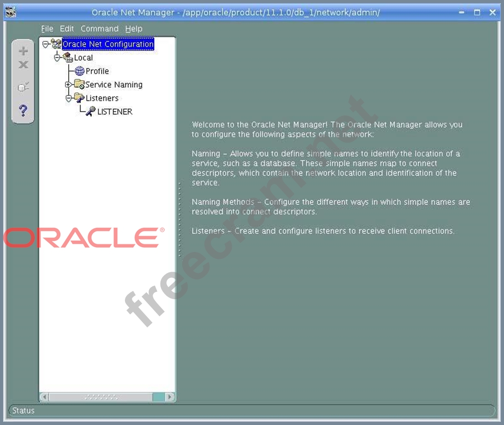Collapse the Listeners tree node
The height and width of the screenshot is (425, 504).
[69, 98]
